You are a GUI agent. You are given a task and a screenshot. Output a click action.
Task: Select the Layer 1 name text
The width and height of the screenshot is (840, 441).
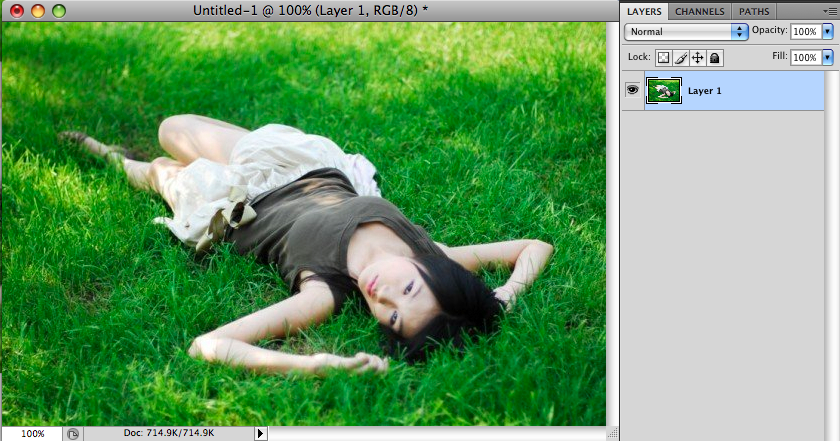tap(704, 91)
